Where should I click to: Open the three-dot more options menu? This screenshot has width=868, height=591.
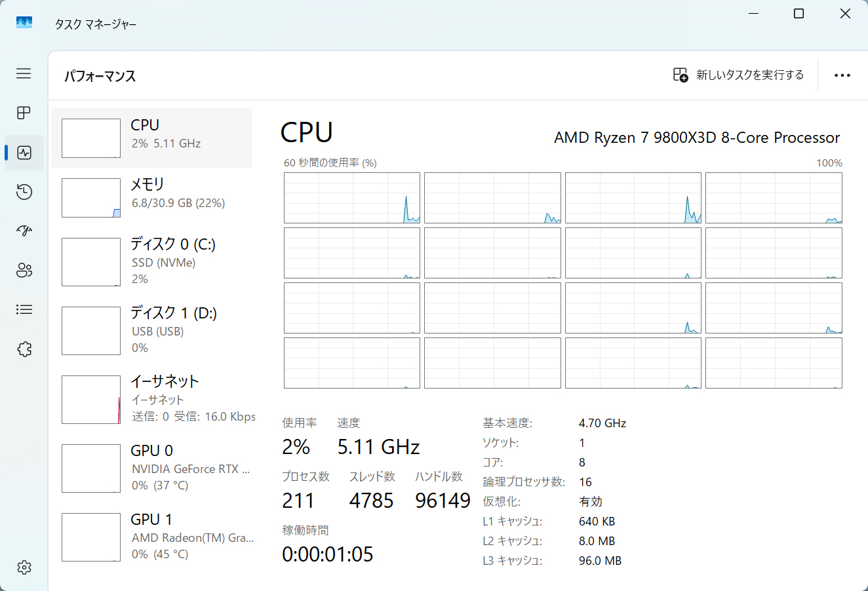[842, 75]
